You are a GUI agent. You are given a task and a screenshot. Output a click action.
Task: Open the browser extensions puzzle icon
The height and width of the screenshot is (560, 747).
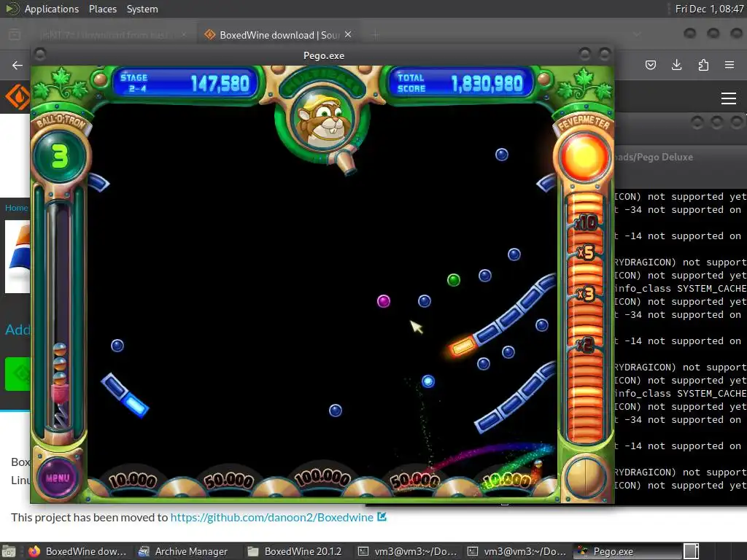coord(703,65)
